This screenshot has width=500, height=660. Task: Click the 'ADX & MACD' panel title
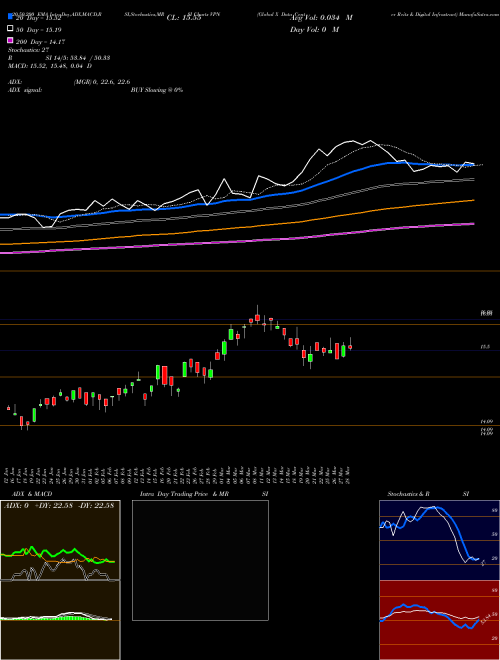coord(32,494)
